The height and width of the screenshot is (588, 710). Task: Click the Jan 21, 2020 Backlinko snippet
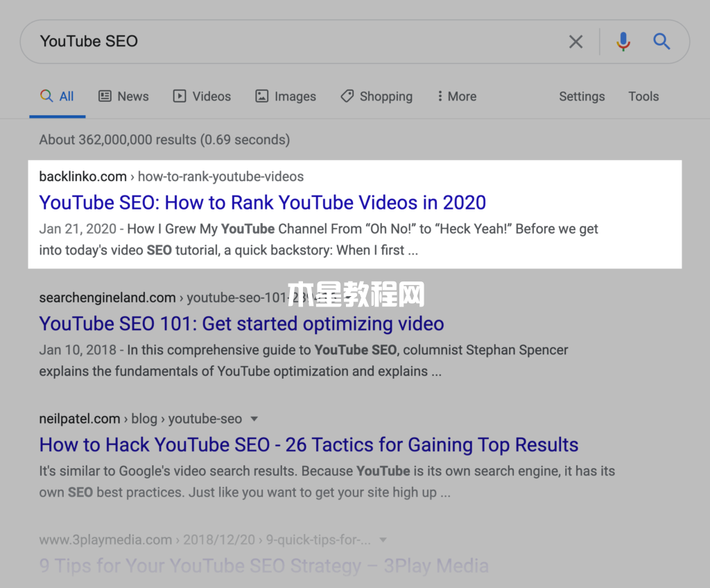[318, 239]
